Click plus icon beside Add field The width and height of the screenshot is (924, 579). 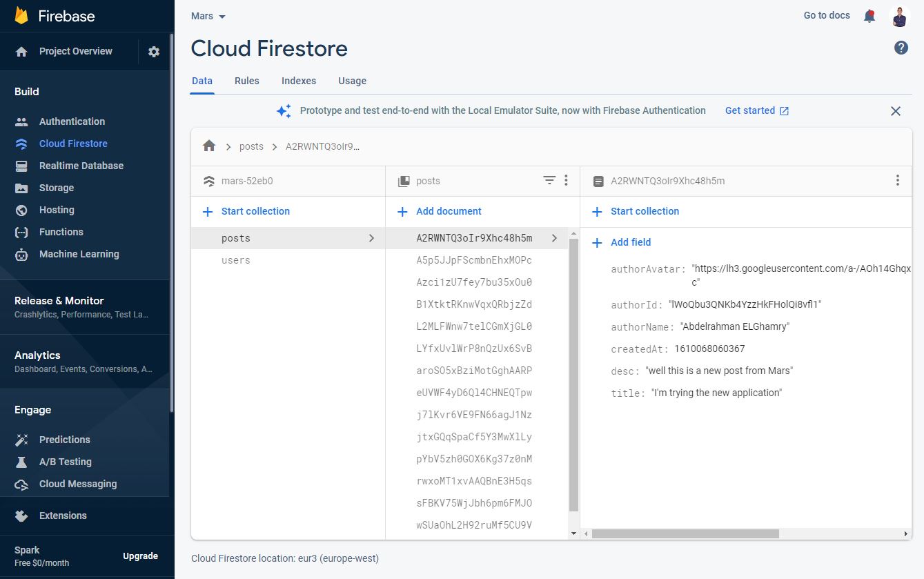(597, 242)
